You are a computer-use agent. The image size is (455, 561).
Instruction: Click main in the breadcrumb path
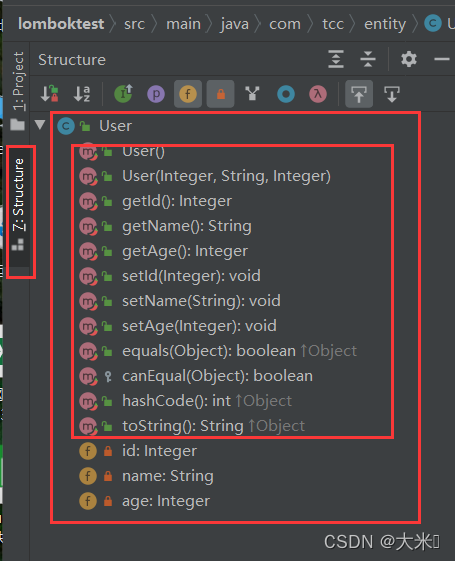(184, 24)
